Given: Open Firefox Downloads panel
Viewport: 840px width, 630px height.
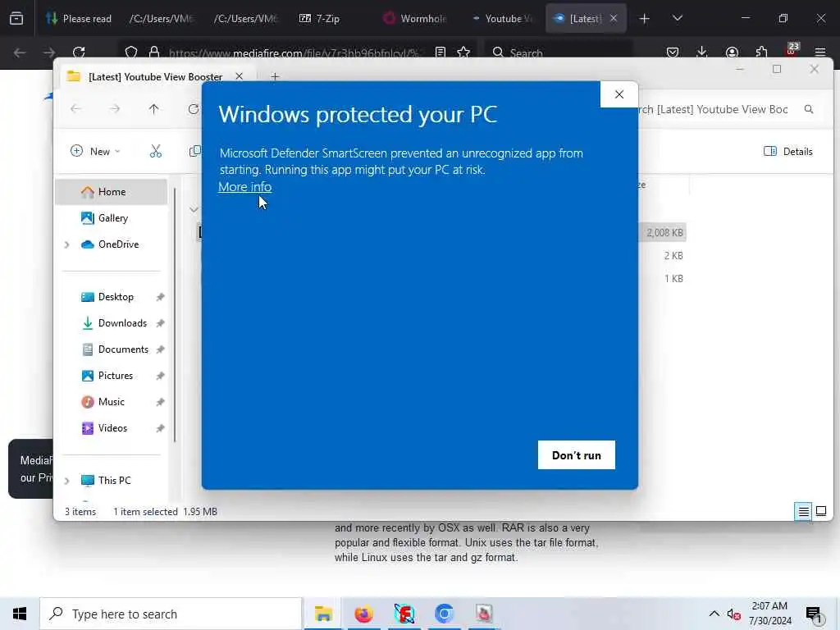Looking at the screenshot, I should click(702, 52).
